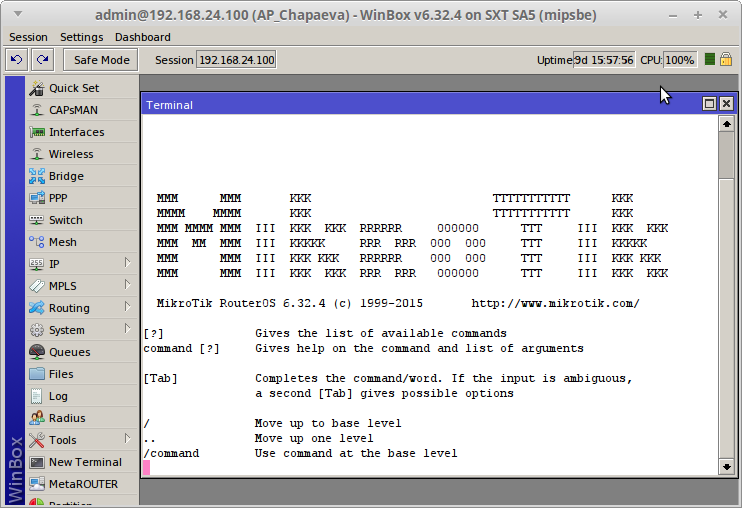Select the Wireless menu label
Screen dimensions: 742x508
click(71, 154)
